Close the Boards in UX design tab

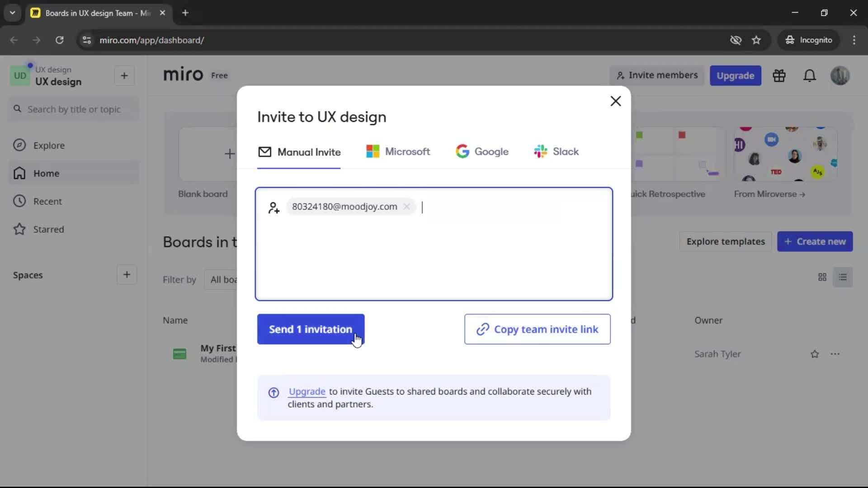tap(162, 13)
